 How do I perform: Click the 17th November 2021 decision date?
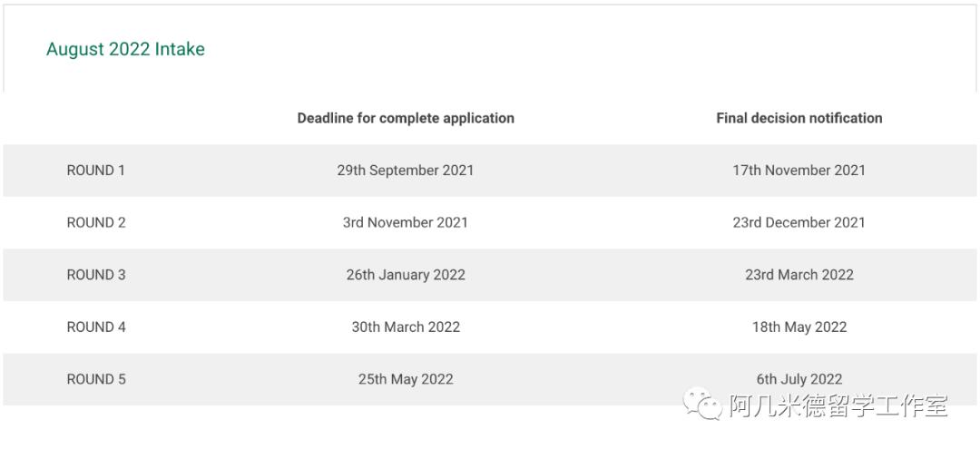click(799, 171)
